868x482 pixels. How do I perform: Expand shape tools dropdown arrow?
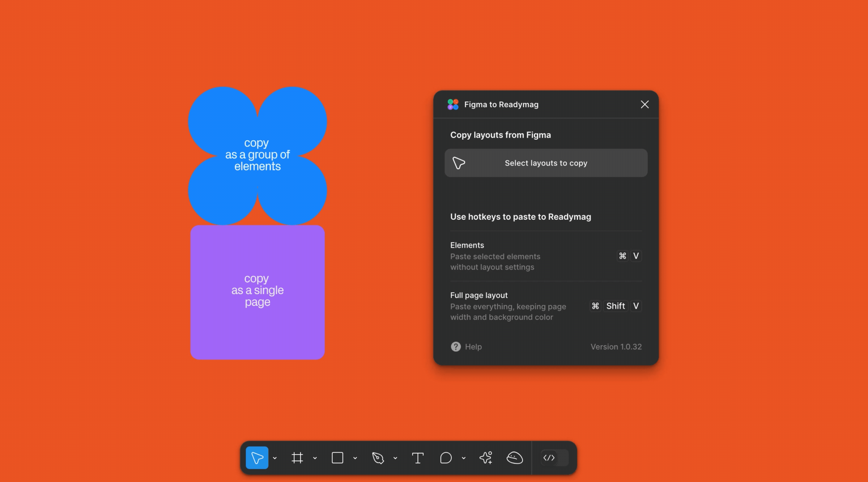pyautogui.click(x=355, y=458)
